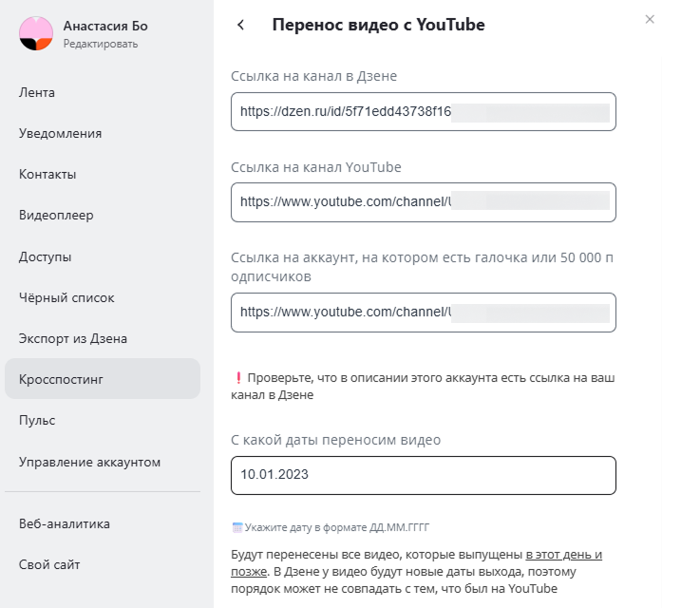
Task: Click the back arrow beside the heading
Action: 241,25
